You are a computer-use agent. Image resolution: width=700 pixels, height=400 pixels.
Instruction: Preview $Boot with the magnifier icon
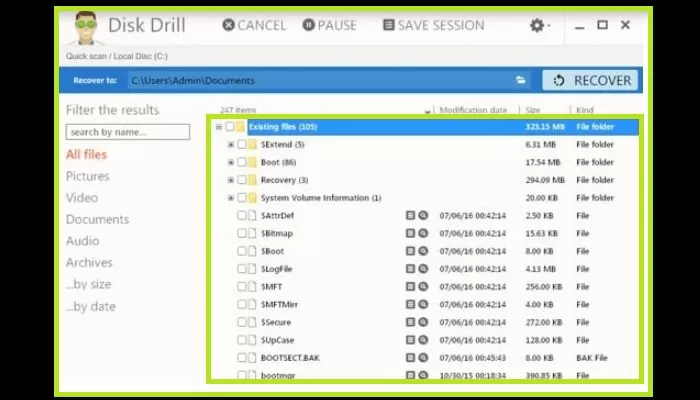pos(423,251)
